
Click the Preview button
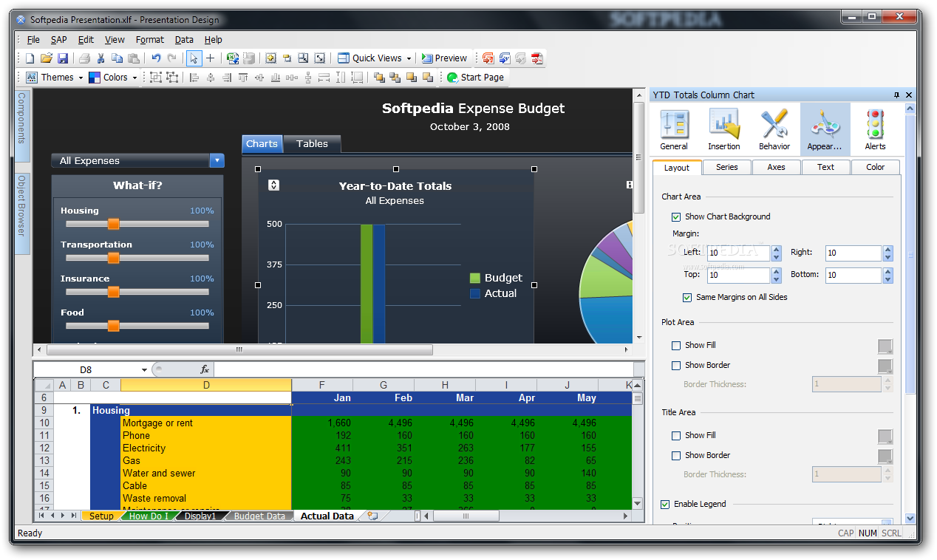click(444, 58)
